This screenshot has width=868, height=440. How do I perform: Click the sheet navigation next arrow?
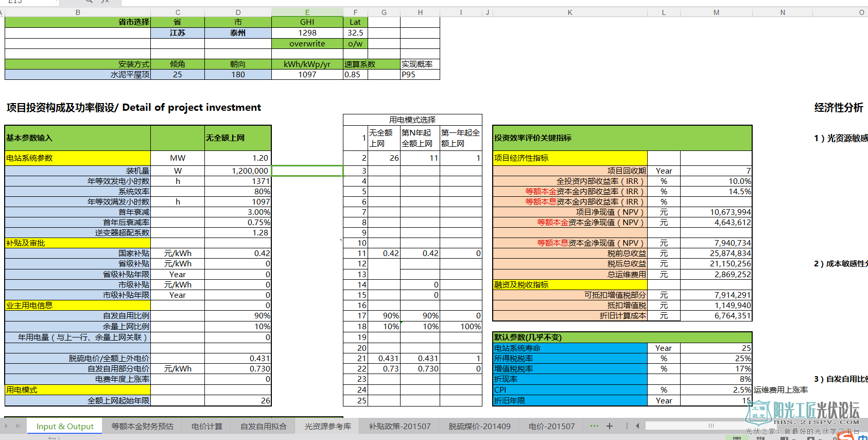[x=7, y=426]
